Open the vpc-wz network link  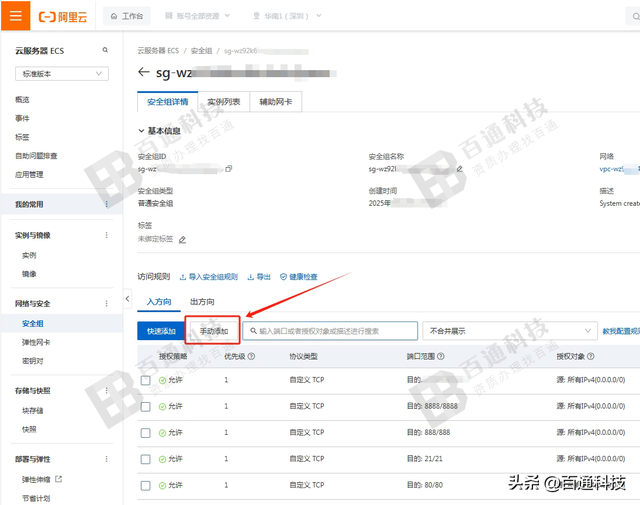click(619, 169)
